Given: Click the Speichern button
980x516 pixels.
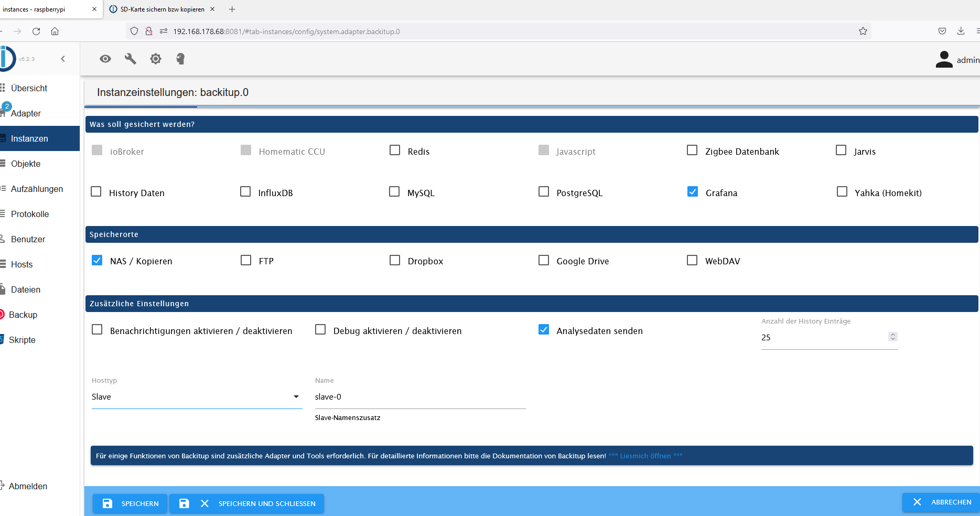Looking at the screenshot, I should 130,503.
